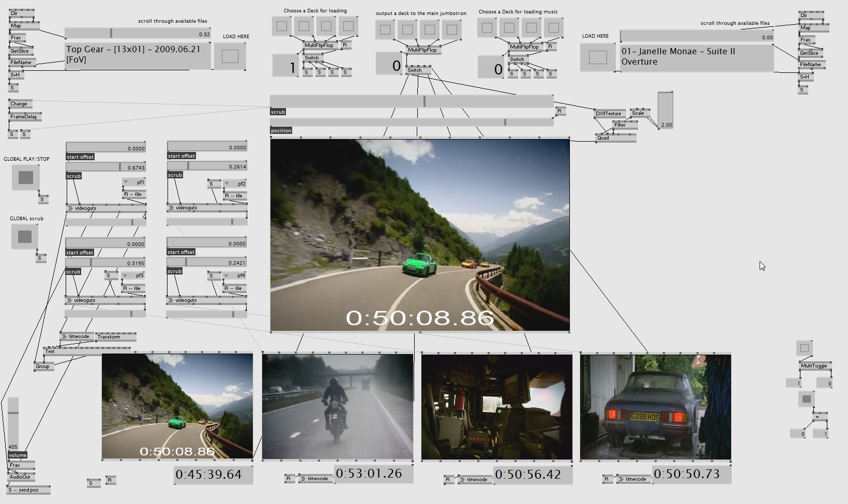Viewport: 848px width, 504px height.
Task: Toggle the GLOBAL scrub button
Action: click(25, 237)
